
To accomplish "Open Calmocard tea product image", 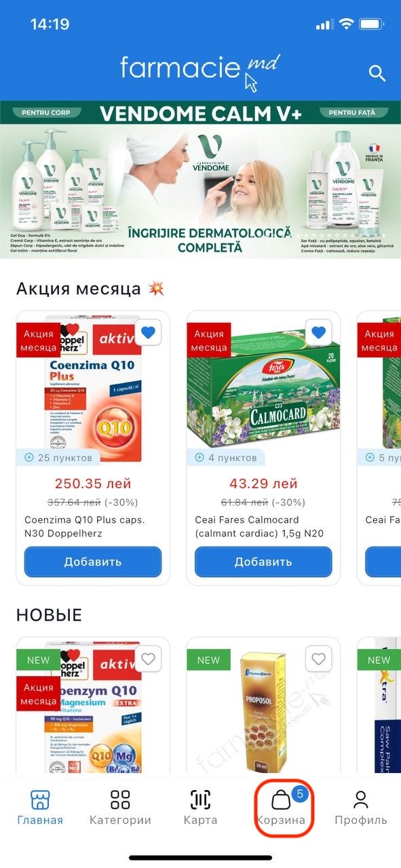I will (263, 388).
